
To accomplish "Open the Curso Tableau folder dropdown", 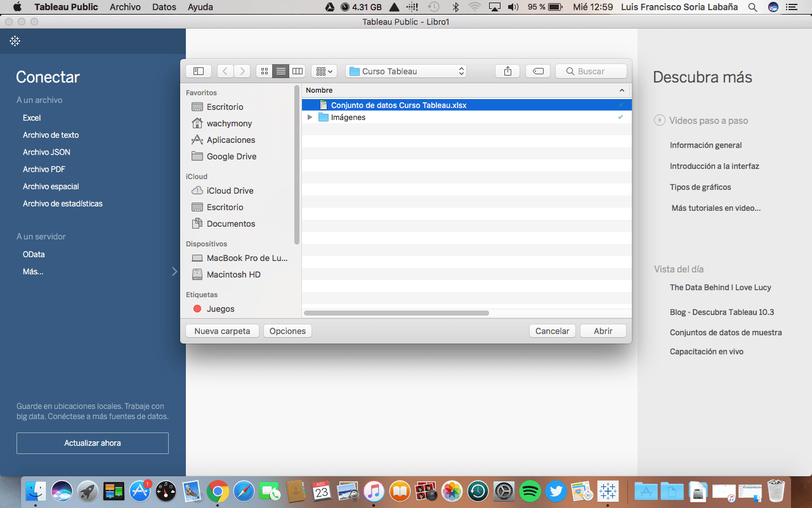I will click(x=406, y=71).
